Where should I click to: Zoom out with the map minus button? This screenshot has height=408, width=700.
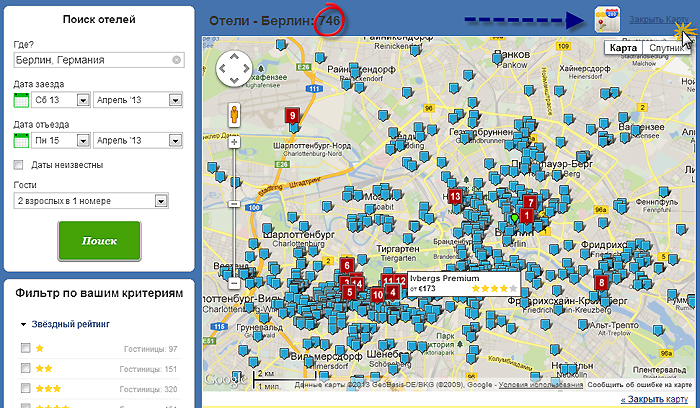click(x=234, y=272)
